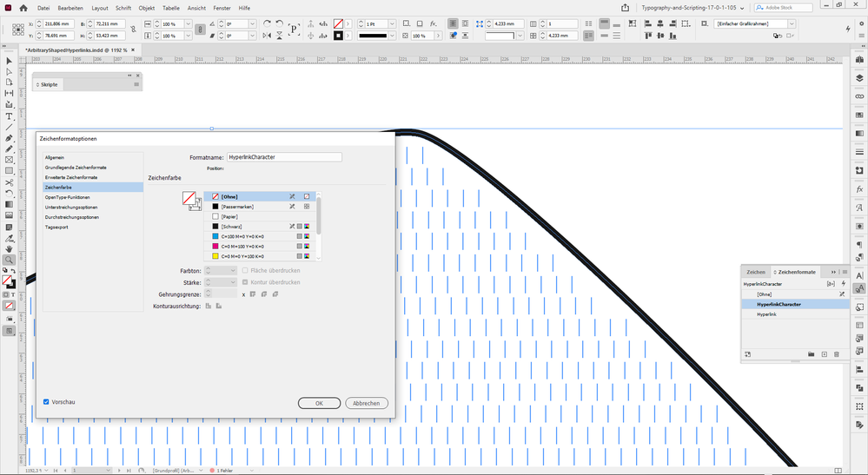
Task: Select the Free Transform tool
Action: pyautogui.click(x=9, y=194)
